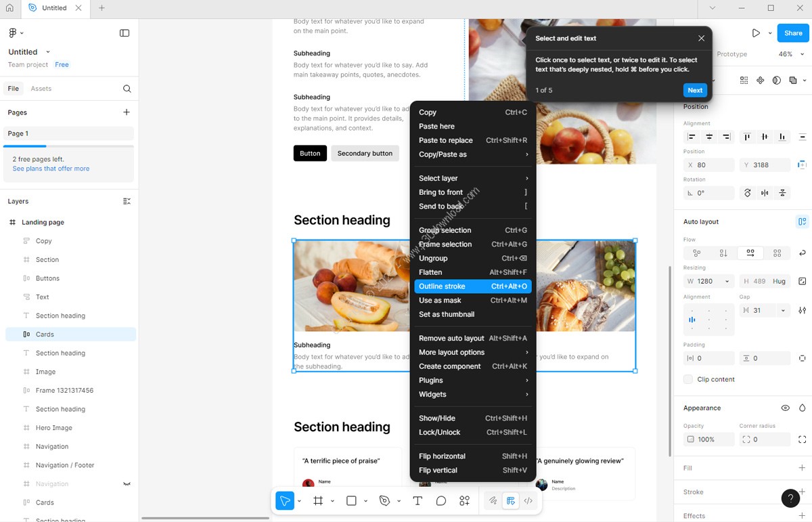Viewport: 812px width, 522px height.
Task: Set flow to horizontal layout
Action: [x=750, y=253]
